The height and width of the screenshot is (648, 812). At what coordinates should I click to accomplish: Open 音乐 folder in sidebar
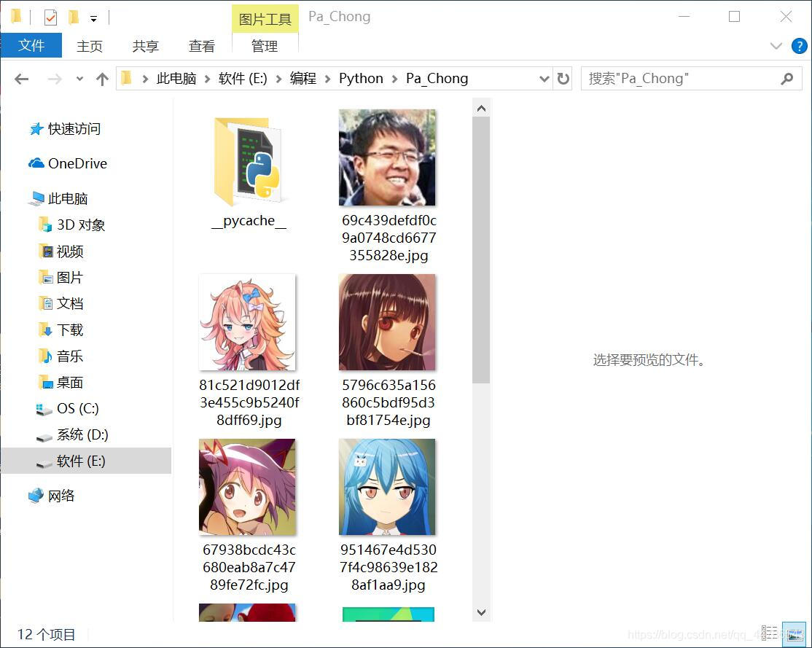pyautogui.click(x=61, y=356)
